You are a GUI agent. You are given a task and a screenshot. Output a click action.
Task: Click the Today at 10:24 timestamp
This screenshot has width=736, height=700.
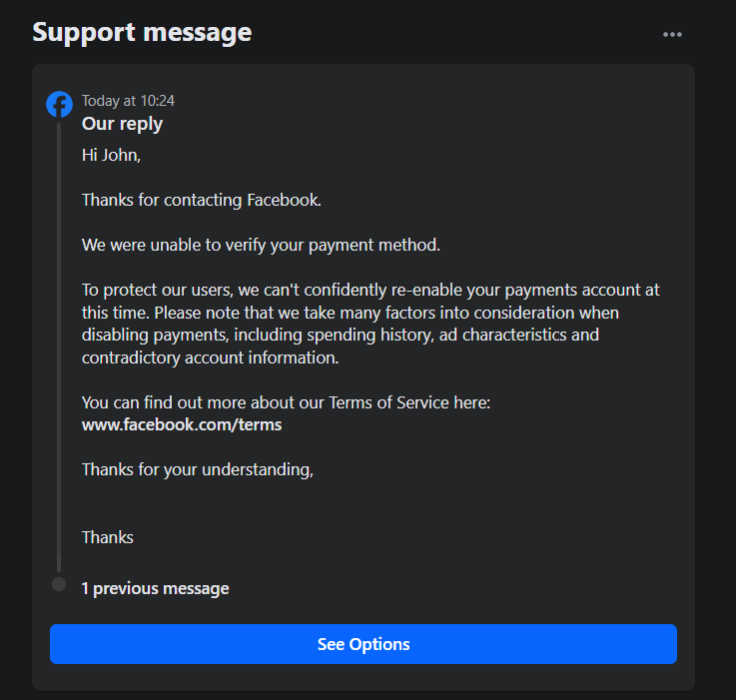(x=129, y=100)
